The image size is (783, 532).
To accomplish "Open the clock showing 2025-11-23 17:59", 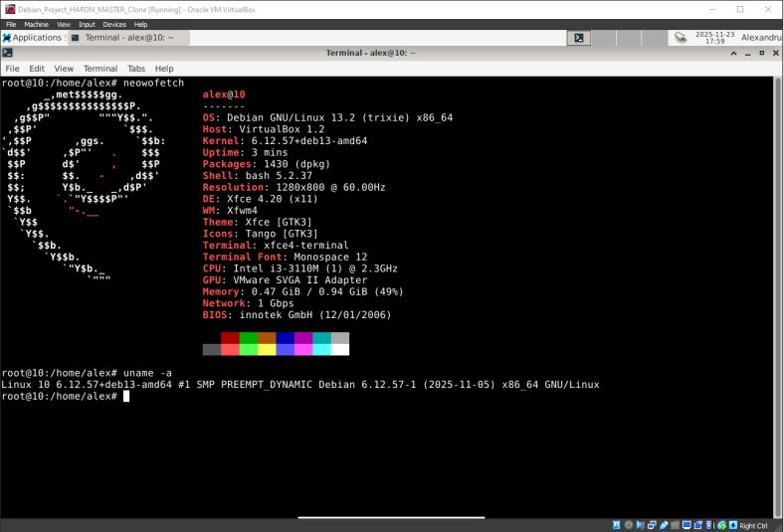I will (x=714, y=38).
